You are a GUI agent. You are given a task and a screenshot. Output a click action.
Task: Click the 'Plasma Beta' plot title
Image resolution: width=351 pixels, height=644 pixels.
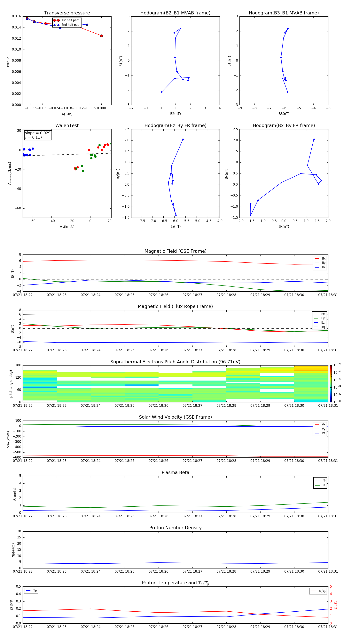(175, 473)
